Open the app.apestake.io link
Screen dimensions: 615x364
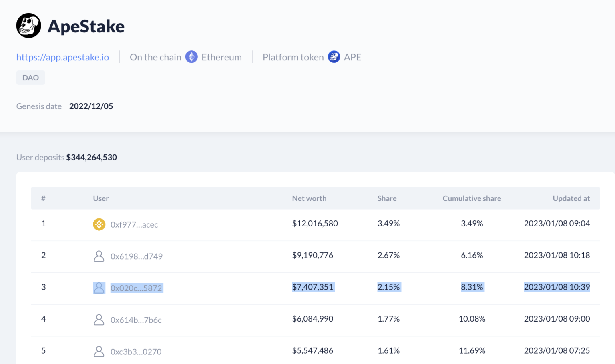click(62, 57)
